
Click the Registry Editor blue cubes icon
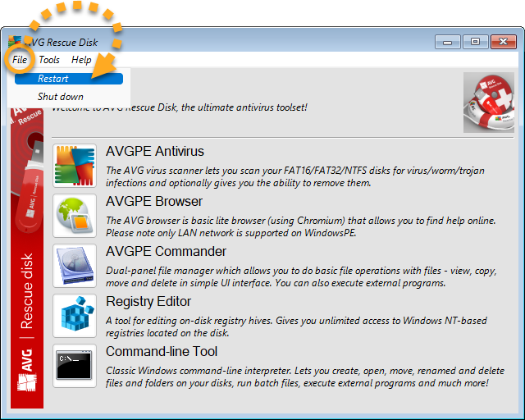74,316
